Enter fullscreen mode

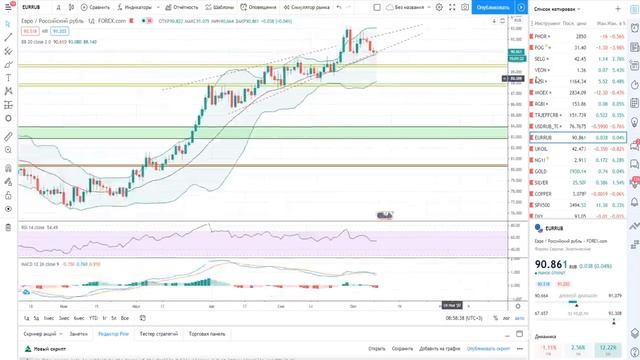coord(452,7)
